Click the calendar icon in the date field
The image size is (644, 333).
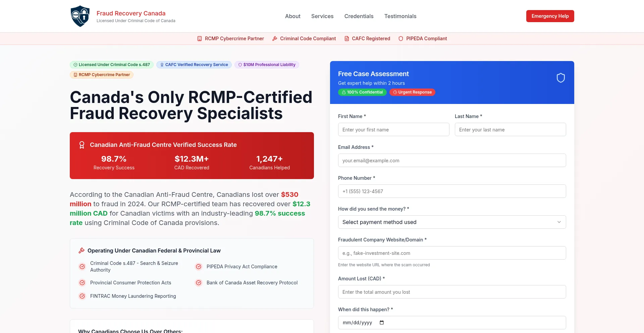(x=381, y=323)
